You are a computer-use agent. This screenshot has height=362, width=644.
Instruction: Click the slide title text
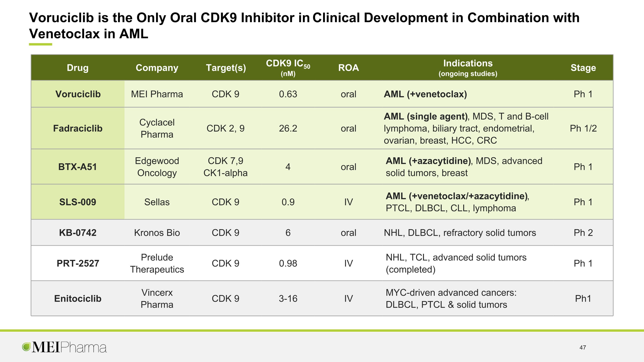click(304, 26)
